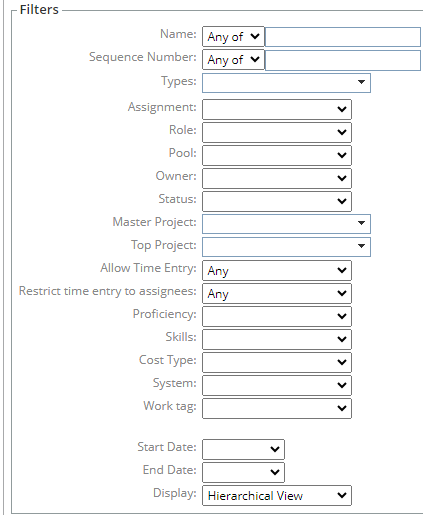Expand the Work tag dropdown

click(x=277, y=408)
